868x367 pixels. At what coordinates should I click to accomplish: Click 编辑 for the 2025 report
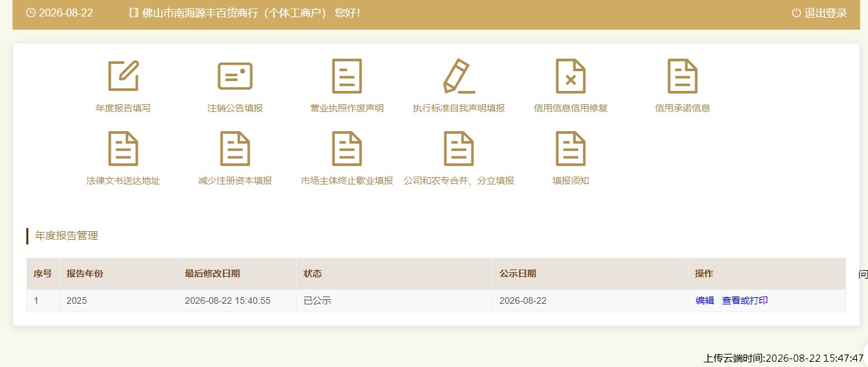pos(705,300)
